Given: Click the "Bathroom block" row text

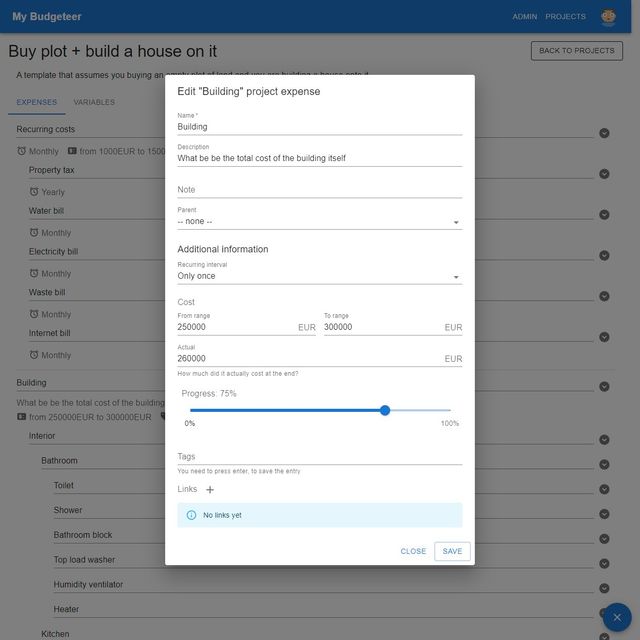Looking at the screenshot, I should click(83, 535).
